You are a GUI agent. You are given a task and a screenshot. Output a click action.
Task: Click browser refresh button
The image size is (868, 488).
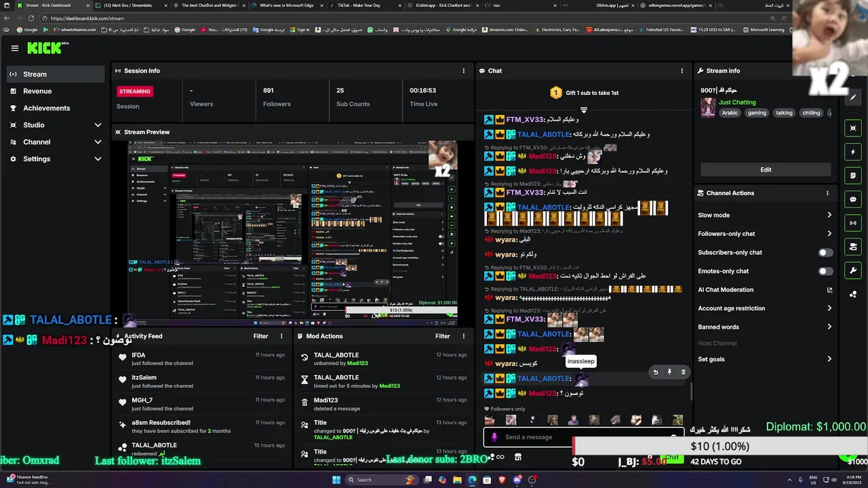(x=31, y=18)
